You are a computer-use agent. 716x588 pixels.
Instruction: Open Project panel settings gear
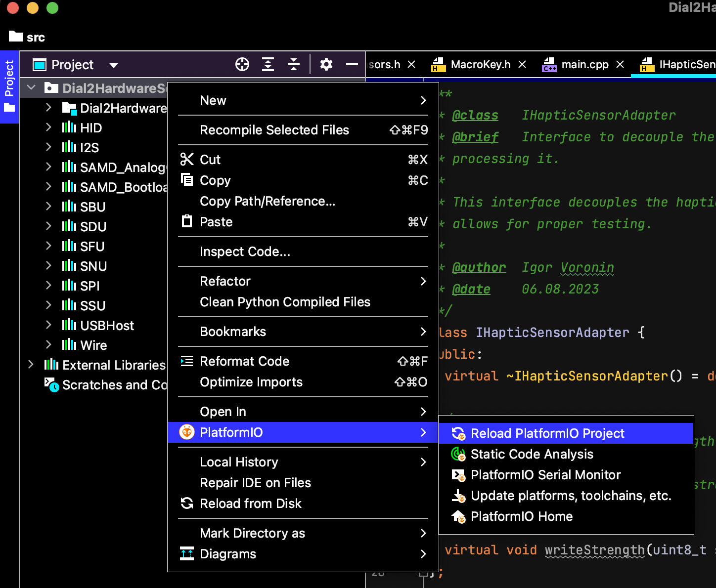click(x=326, y=64)
